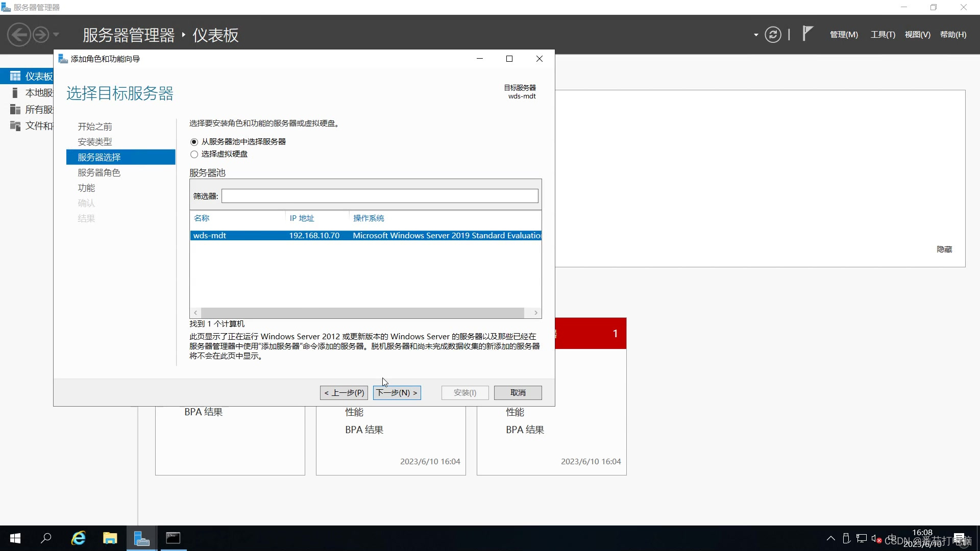
Task: Click the 筛选器 filter input field
Action: 380,196
